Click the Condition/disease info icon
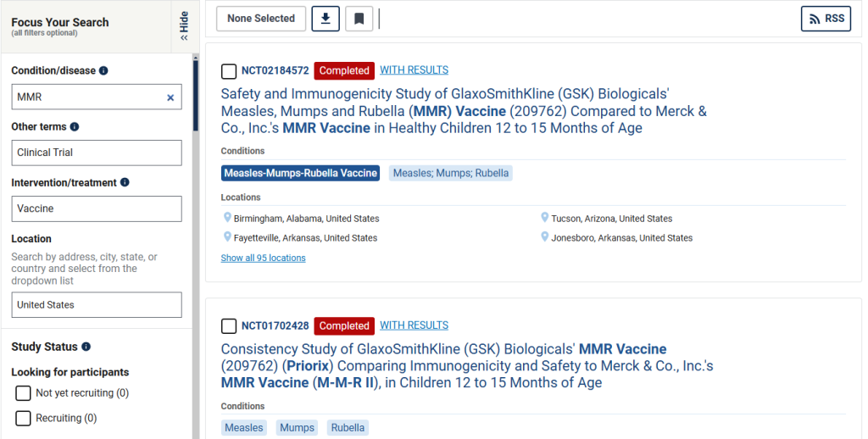Screen dimensions: 868x439 pyautogui.click(x=103, y=70)
